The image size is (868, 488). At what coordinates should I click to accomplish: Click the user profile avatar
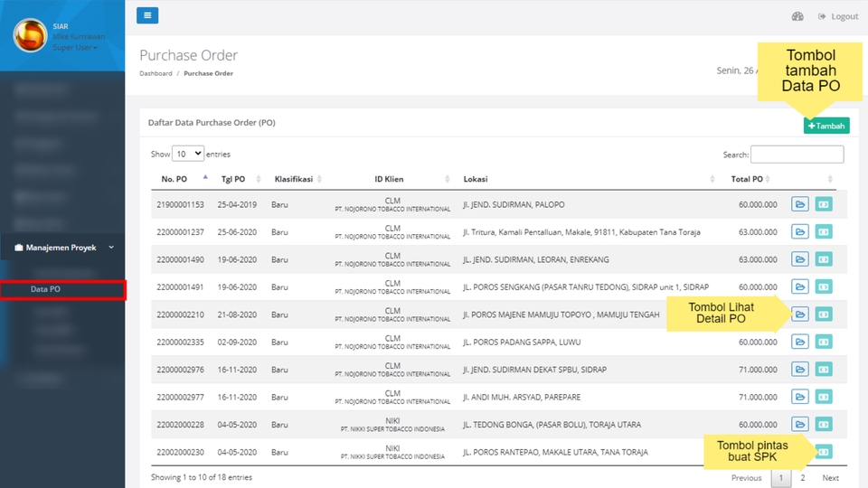(31, 35)
